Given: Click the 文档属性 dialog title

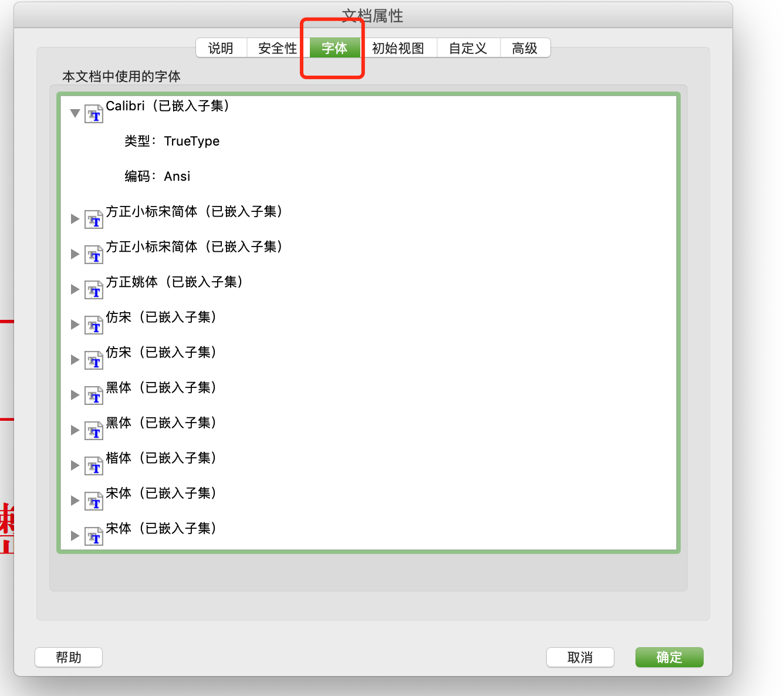Looking at the screenshot, I should (x=373, y=16).
